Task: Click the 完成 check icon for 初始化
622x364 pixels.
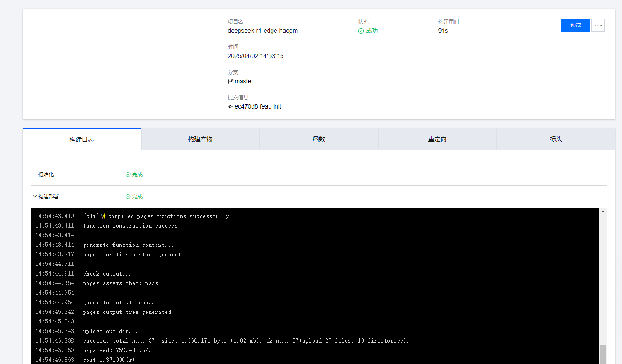Action: click(128, 174)
